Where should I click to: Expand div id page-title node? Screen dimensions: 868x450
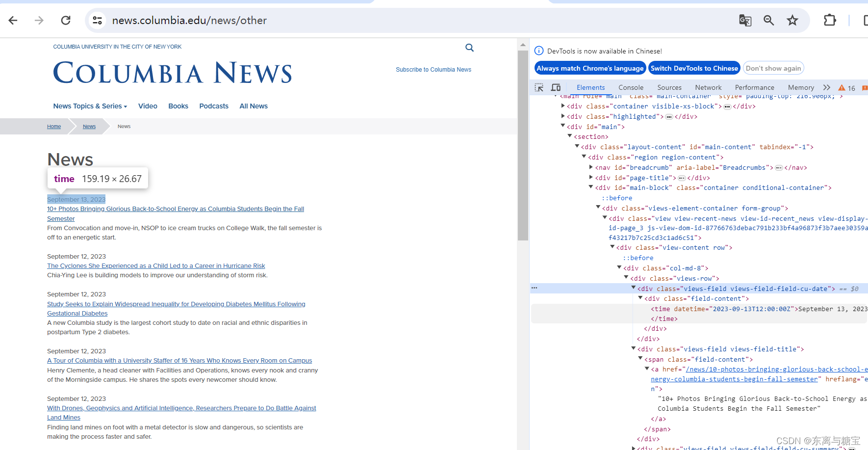[x=591, y=178]
